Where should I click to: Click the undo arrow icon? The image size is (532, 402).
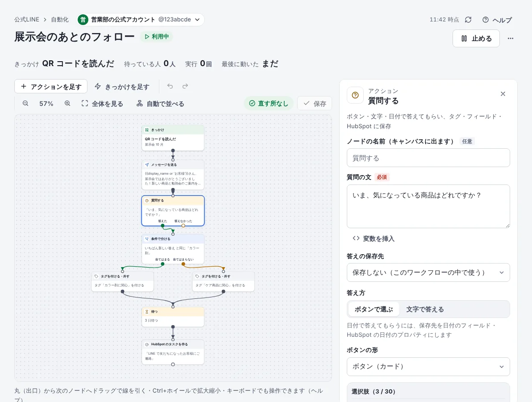coord(170,86)
